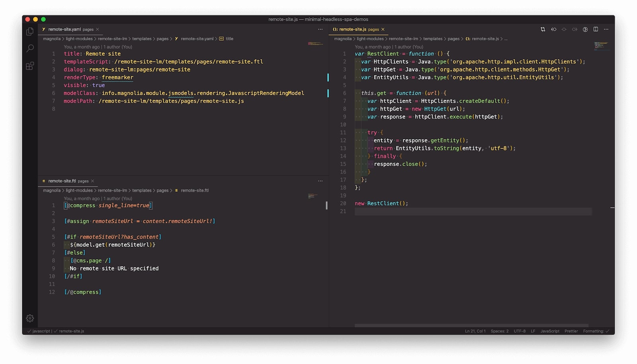This screenshot has width=637, height=364.
Task: Open the Search view in activity bar
Action: 30,49
